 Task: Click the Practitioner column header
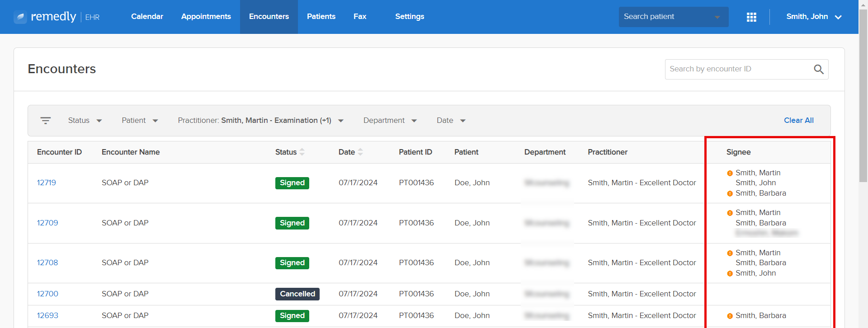click(x=608, y=152)
